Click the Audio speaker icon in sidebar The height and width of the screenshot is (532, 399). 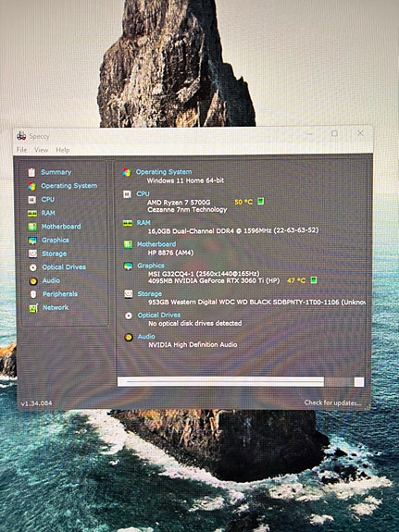pos(33,281)
